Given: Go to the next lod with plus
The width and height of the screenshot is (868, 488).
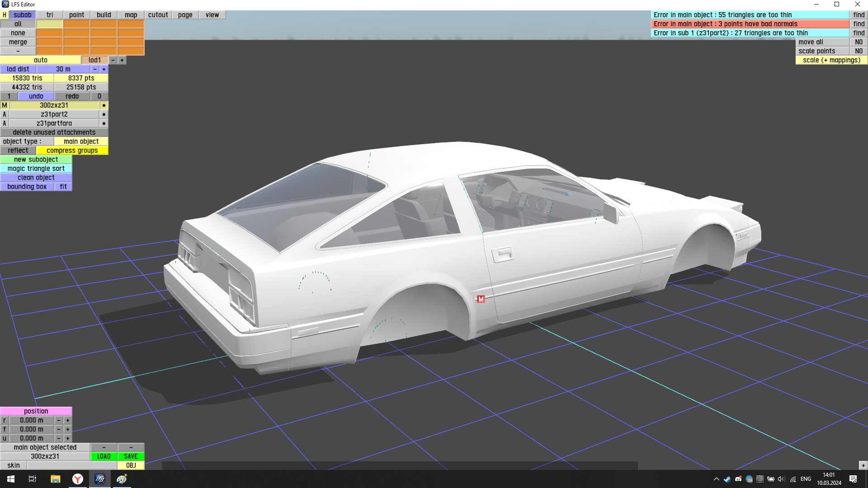Looking at the screenshot, I should point(122,60).
